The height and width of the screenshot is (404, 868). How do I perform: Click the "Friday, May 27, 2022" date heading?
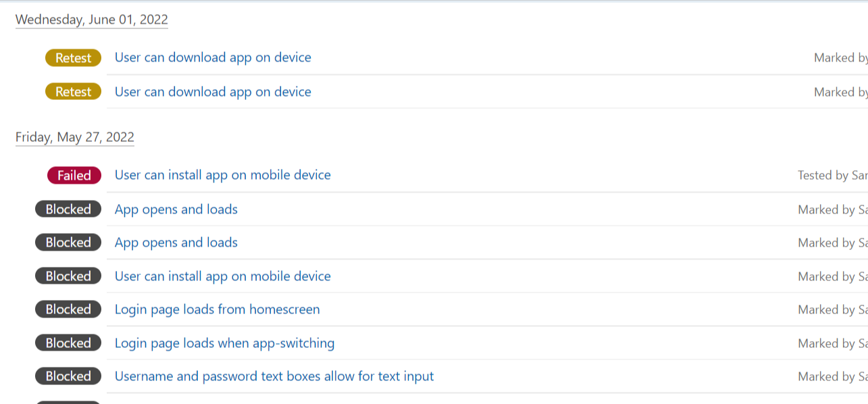tap(74, 137)
